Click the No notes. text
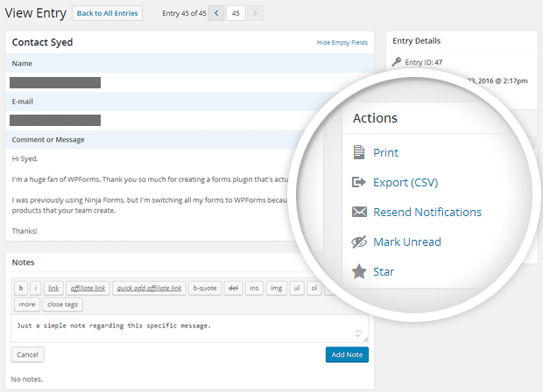The image size is (543, 392). [x=26, y=379]
